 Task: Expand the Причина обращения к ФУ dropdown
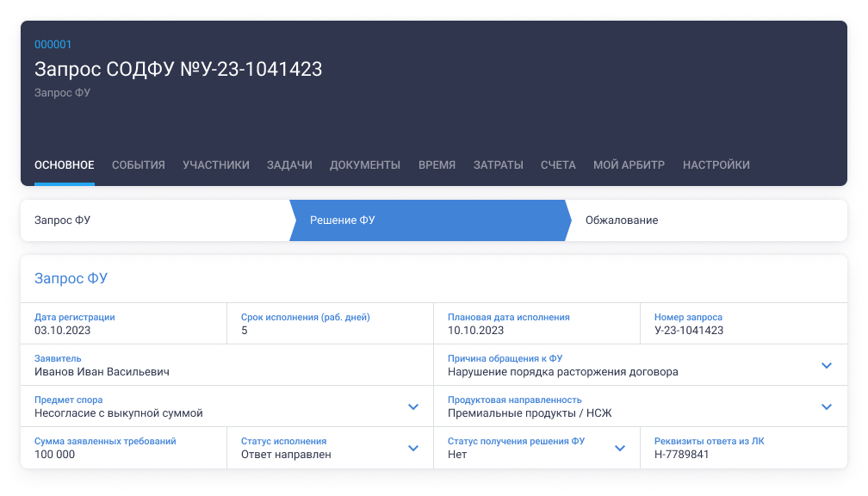(826, 365)
